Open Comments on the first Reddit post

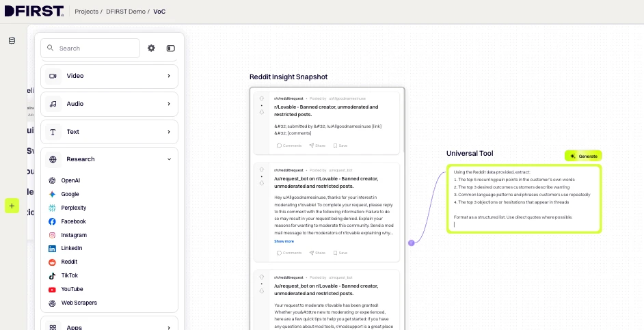289,146
